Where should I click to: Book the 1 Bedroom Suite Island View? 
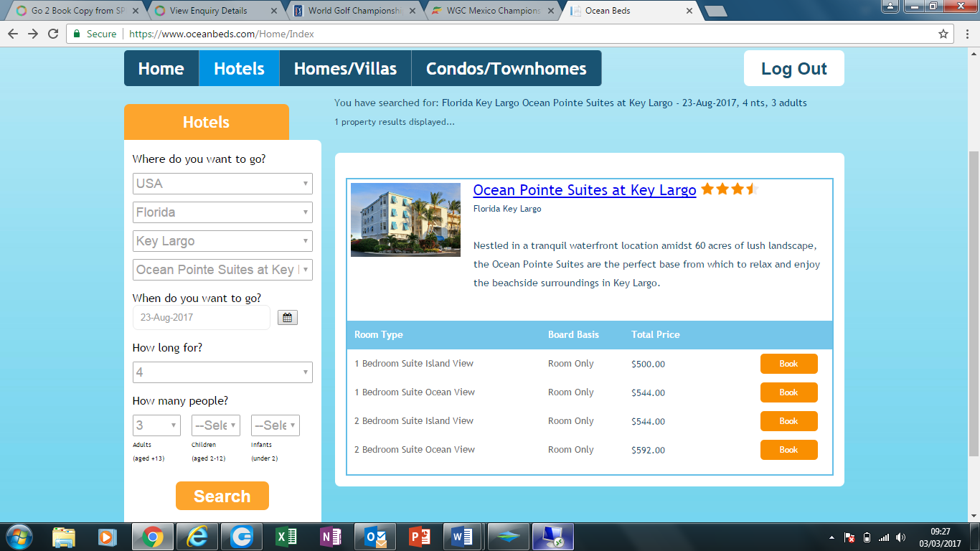789,364
